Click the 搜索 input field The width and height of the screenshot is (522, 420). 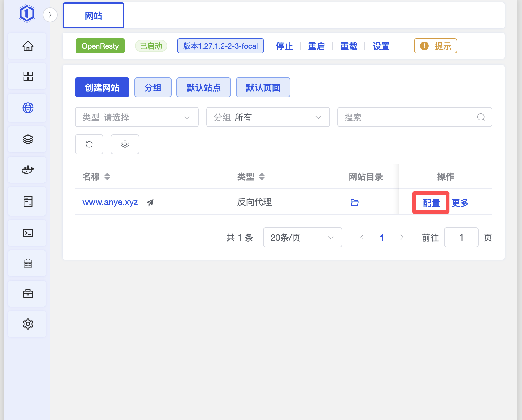click(409, 117)
